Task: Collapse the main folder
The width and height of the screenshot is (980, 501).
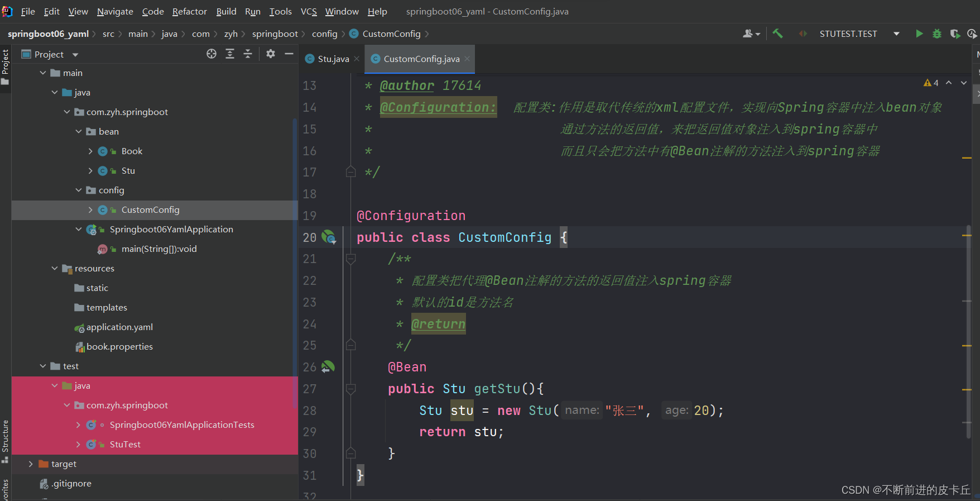Action: pos(43,73)
